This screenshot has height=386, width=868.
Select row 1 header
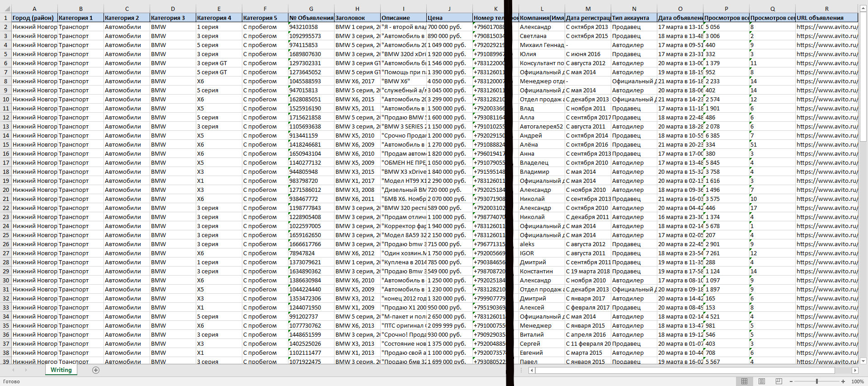(x=5, y=18)
